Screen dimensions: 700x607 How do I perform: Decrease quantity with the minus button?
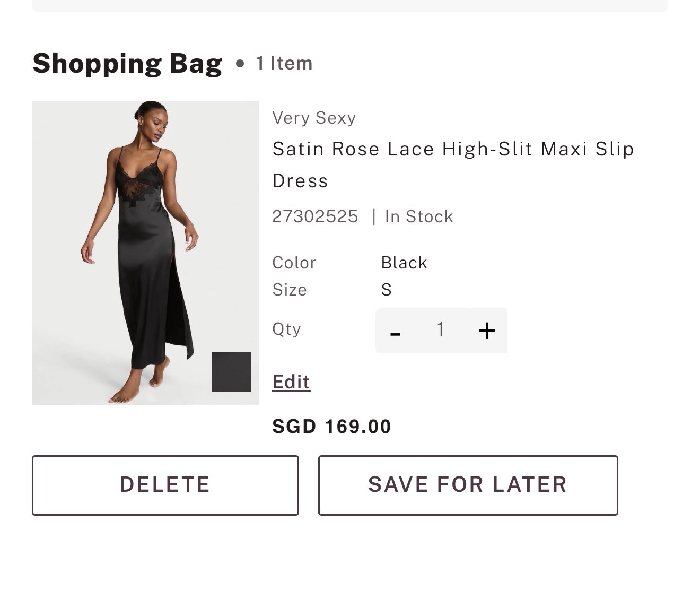(395, 331)
